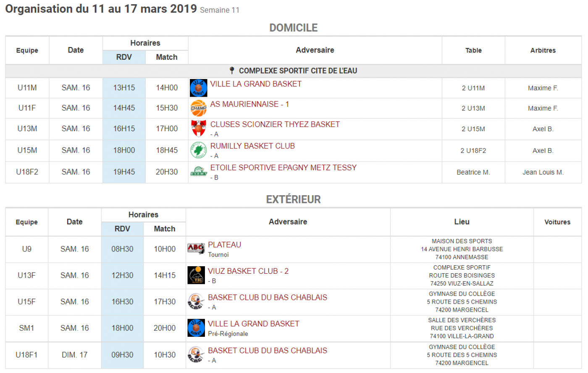Click the Rumilly Basket Club green logo
Viewport: 588px width, 373px height.
tap(198, 150)
